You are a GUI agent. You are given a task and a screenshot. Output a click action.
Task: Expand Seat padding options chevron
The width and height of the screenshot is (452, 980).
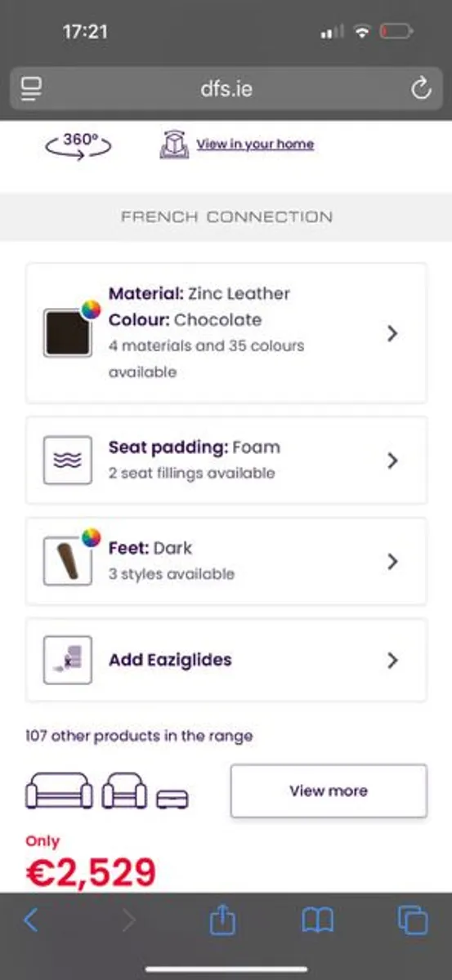(x=392, y=461)
